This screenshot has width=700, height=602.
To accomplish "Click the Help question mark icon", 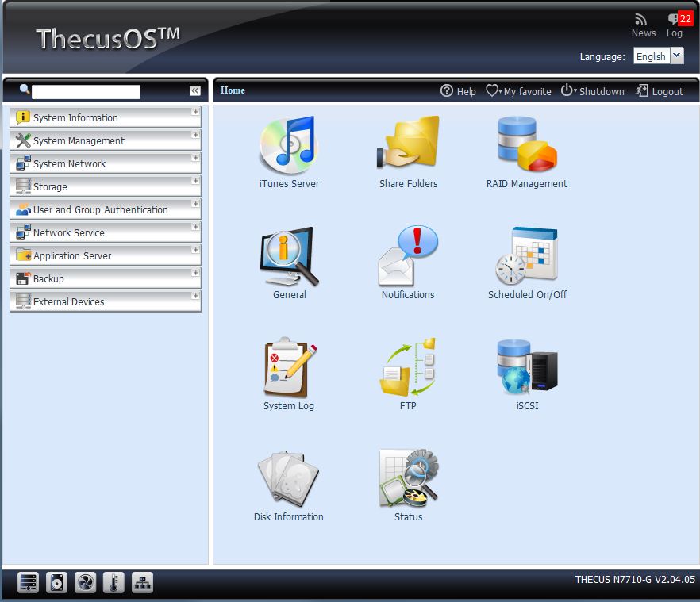I will (446, 90).
